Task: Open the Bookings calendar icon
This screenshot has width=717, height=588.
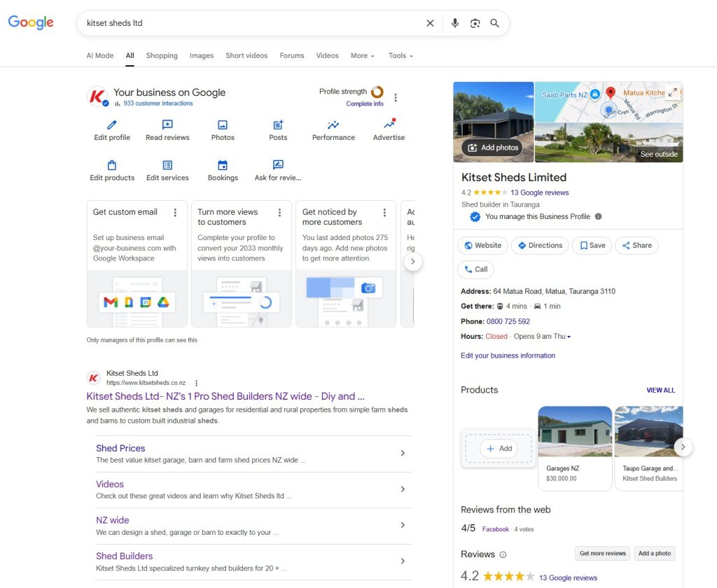Action: [x=223, y=165]
